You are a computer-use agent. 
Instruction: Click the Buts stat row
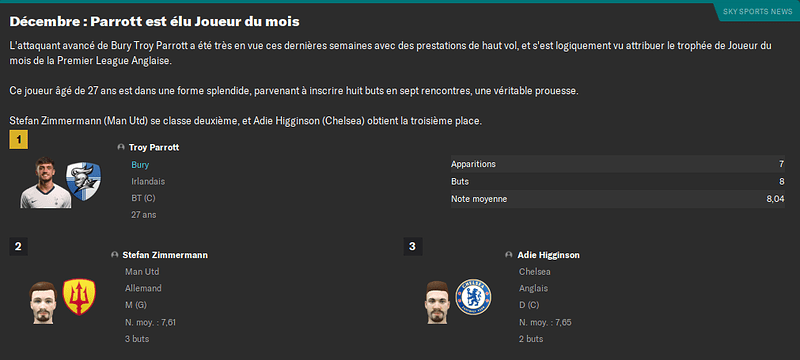click(618, 182)
